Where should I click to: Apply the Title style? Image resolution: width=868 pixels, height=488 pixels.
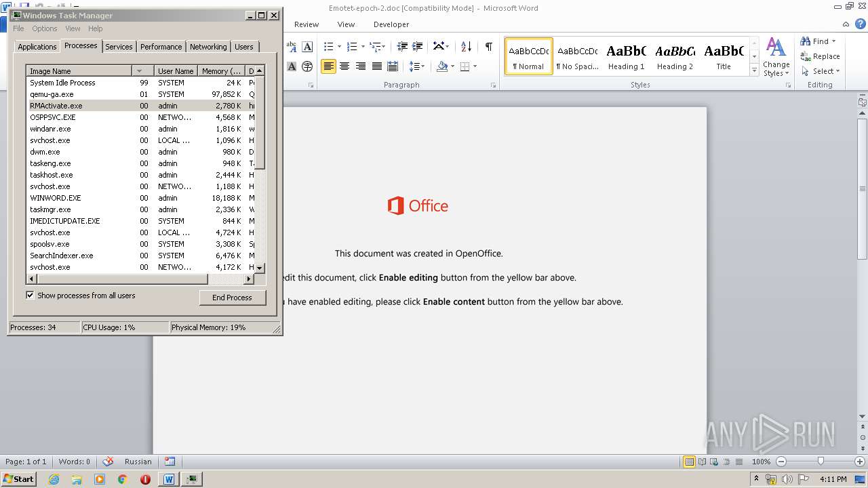pyautogui.click(x=724, y=56)
